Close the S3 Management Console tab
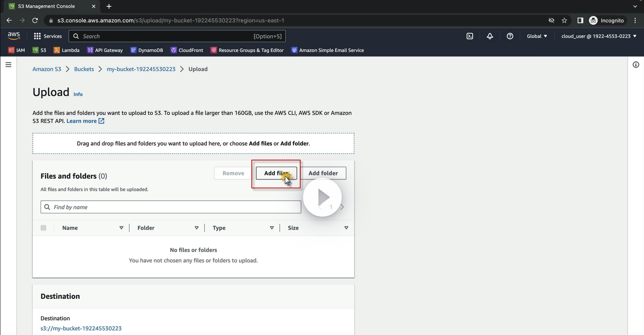Screen dimensions: 644x335 (x=93, y=6)
